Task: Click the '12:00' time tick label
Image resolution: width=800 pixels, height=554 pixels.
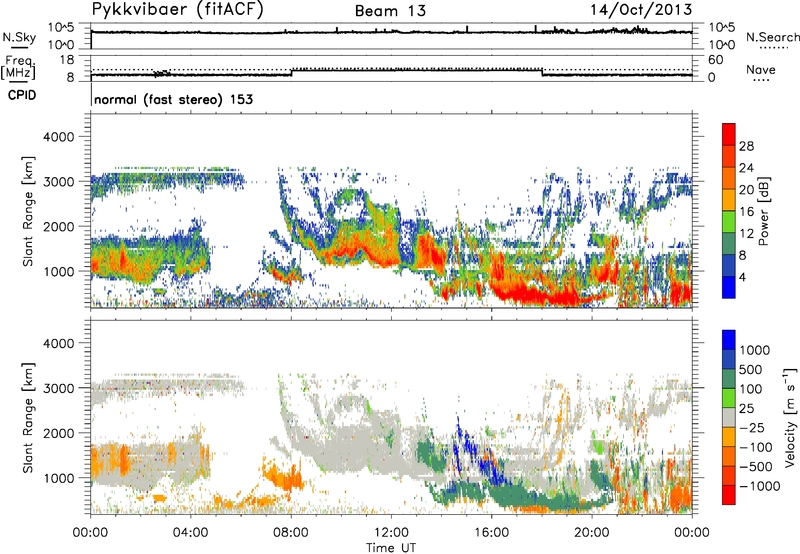Action: (391, 533)
